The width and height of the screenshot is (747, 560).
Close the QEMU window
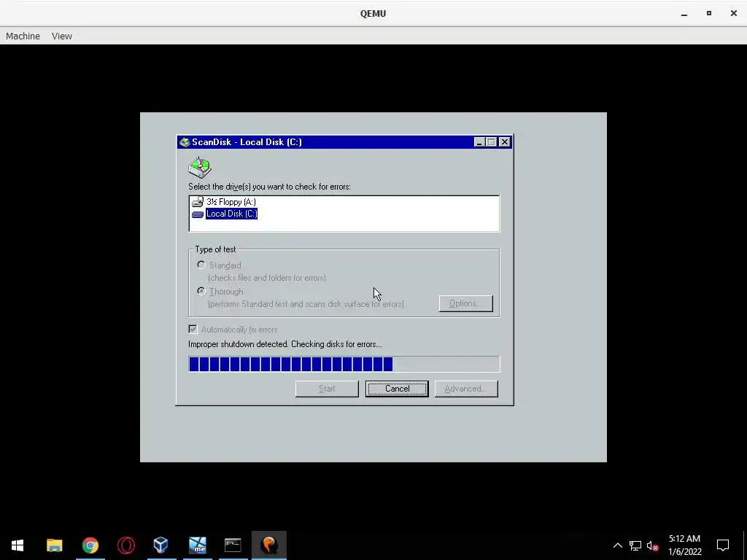(x=734, y=13)
